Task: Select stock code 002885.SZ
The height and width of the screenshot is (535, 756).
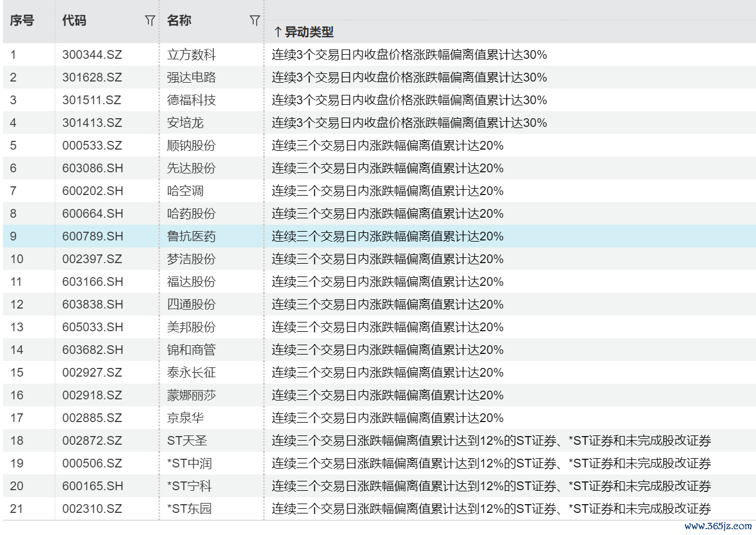Action: (x=92, y=418)
